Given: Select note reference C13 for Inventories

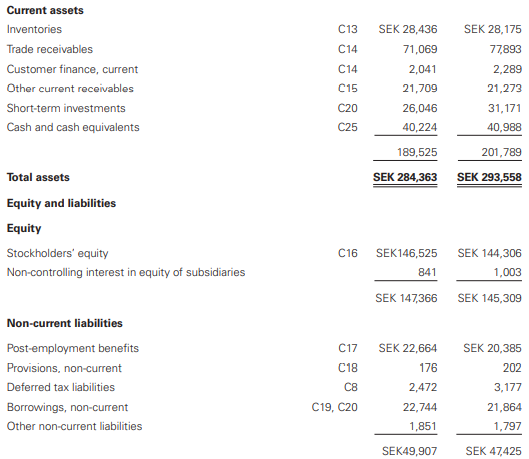Looking at the screenshot, I should pyautogui.click(x=347, y=29).
